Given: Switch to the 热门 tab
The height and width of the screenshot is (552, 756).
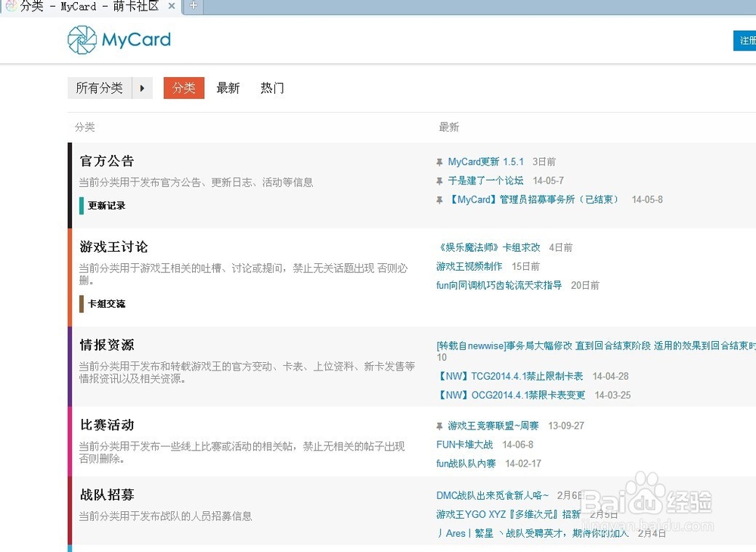Looking at the screenshot, I should tap(272, 88).
